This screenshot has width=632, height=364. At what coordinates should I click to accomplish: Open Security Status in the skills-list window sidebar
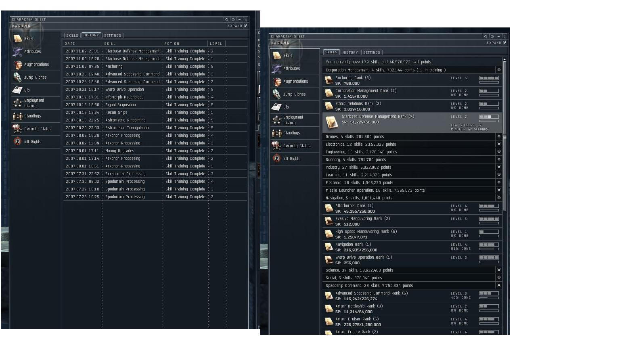tap(295, 146)
